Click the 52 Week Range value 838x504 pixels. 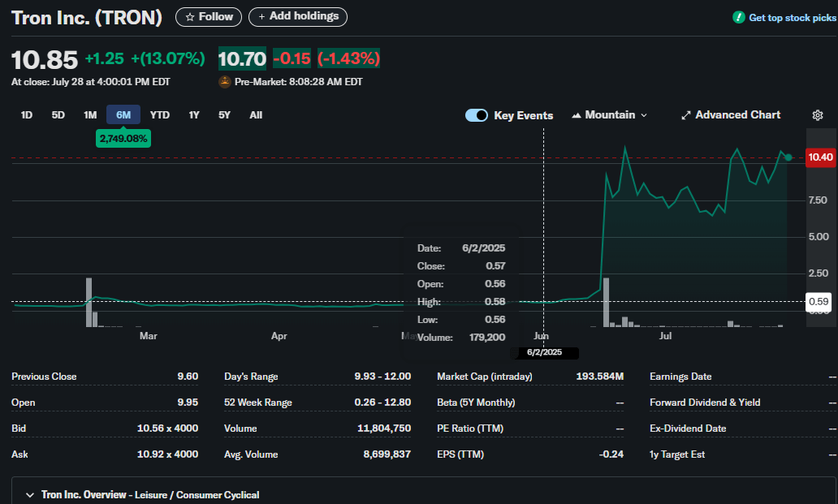tap(382, 402)
